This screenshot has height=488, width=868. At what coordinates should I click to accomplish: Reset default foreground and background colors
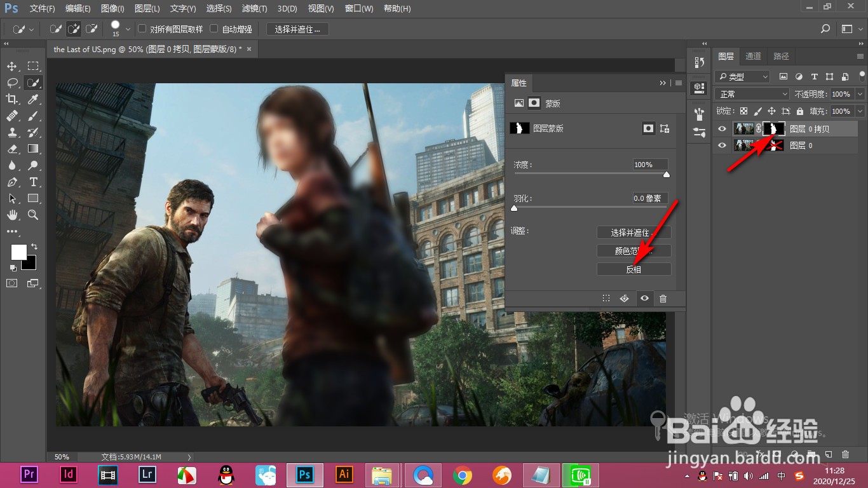13,268
